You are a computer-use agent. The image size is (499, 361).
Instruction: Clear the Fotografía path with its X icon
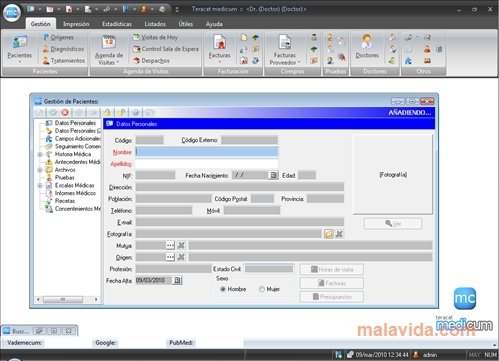click(x=339, y=234)
